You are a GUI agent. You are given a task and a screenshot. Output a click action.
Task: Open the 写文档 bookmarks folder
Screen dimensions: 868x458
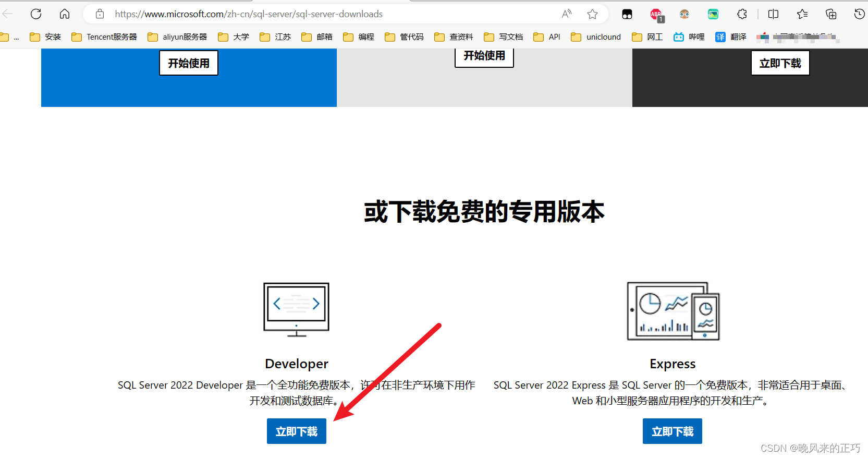[503, 37]
